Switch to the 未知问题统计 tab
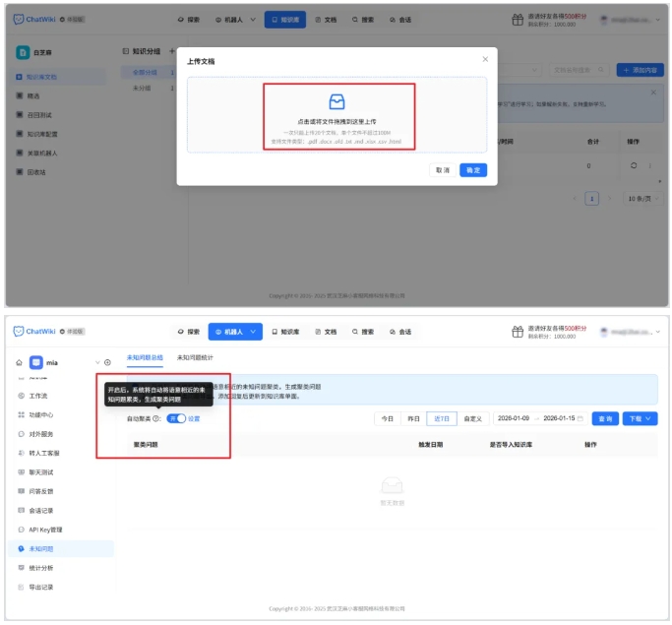672x625 pixels. point(195,357)
